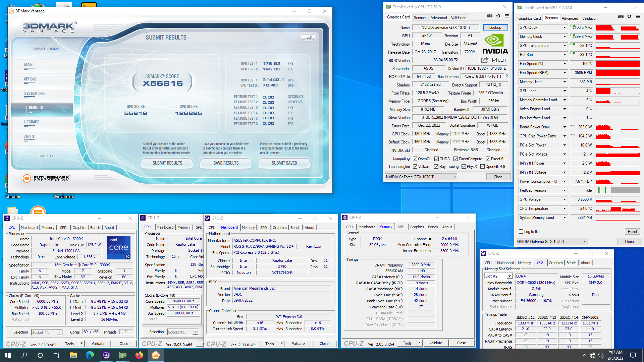Select SYSTEM INFO in 3DMark Vantage sidebar

pyautogui.click(x=35, y=94)
